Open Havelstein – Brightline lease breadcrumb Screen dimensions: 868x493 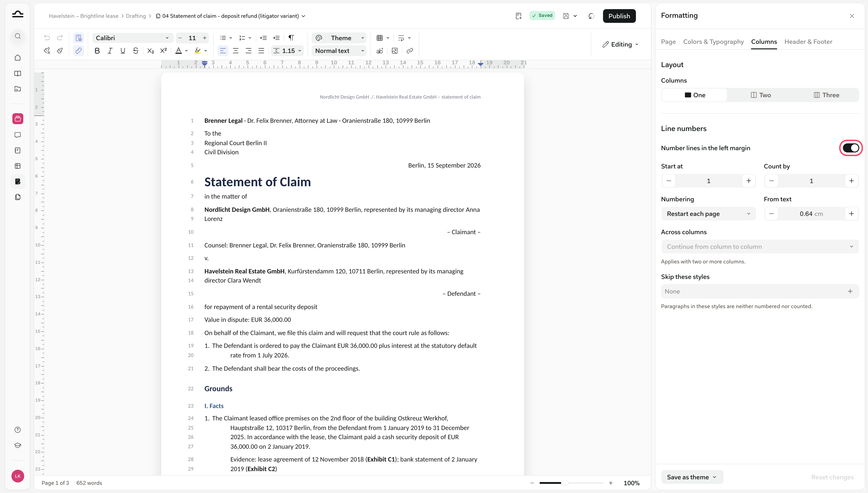tap(84, 16)
